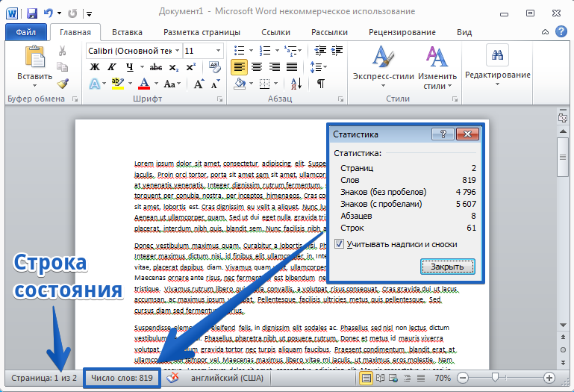574x392 pixels.
Task: Uncheck Учитывать надписи и сноски checkbox
Action: point(339,244)
